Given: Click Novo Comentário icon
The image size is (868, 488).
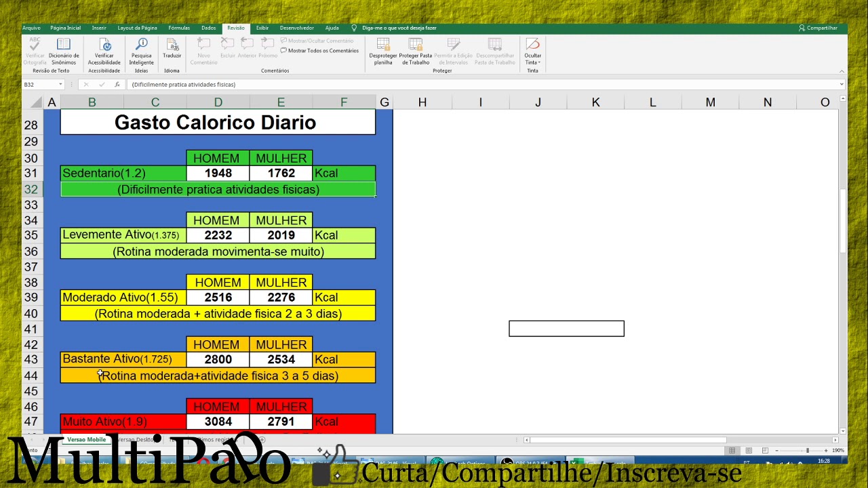Looking at the screenshot, I should pos(203,52).
